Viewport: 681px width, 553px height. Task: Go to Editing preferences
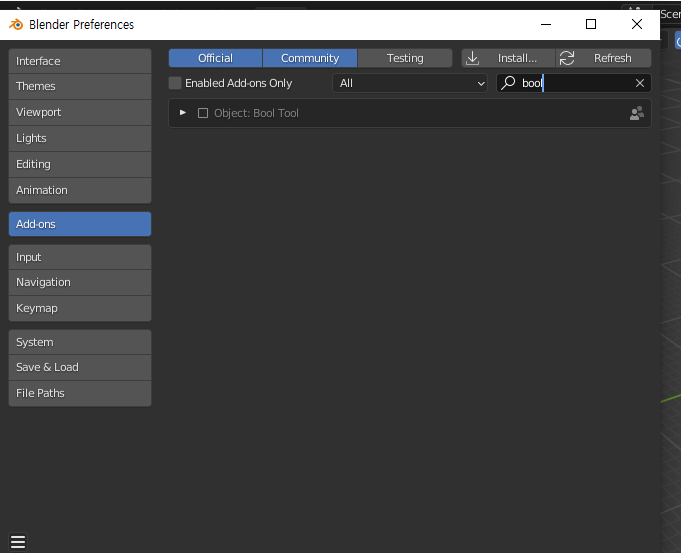click(80, 165)
